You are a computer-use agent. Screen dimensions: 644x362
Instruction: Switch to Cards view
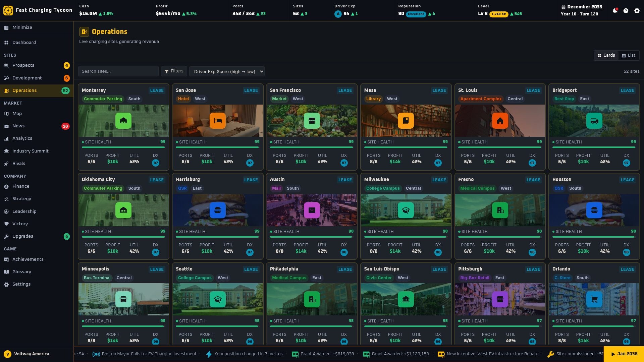[606, 55]
